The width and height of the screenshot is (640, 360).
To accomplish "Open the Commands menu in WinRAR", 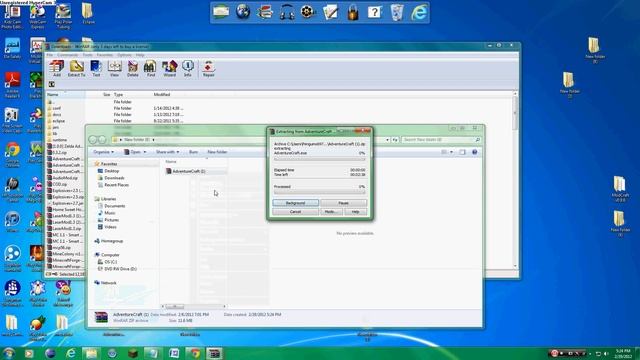I will [67, 55].
